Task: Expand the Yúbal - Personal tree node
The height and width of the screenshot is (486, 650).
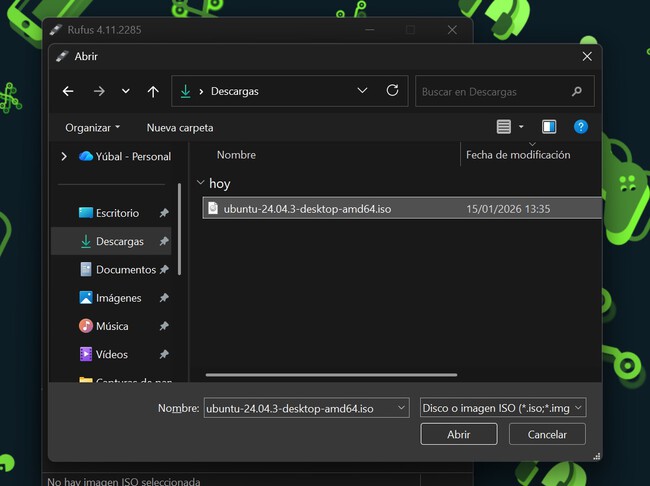Action: point(65,156)
